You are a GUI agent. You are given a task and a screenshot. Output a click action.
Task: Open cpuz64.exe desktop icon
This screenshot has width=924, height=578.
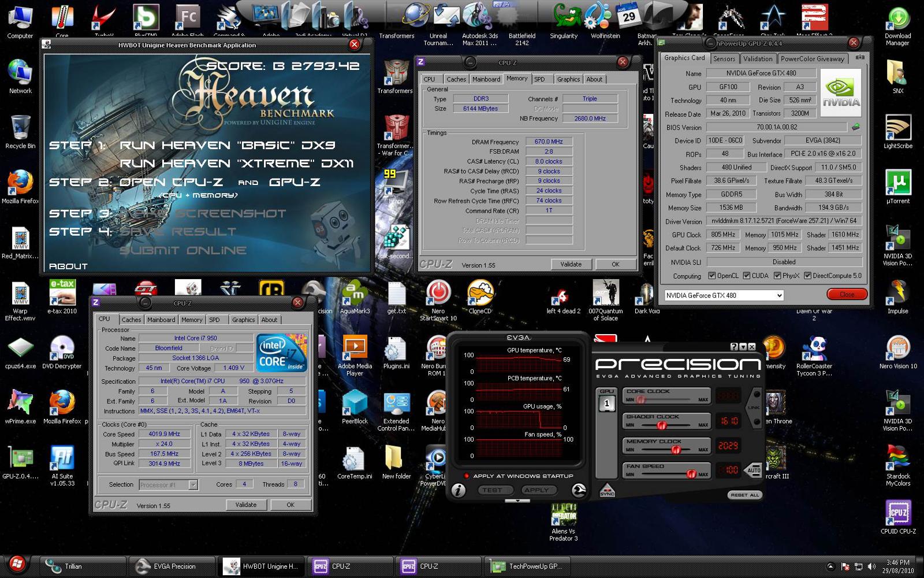click(x=20, y=352)
